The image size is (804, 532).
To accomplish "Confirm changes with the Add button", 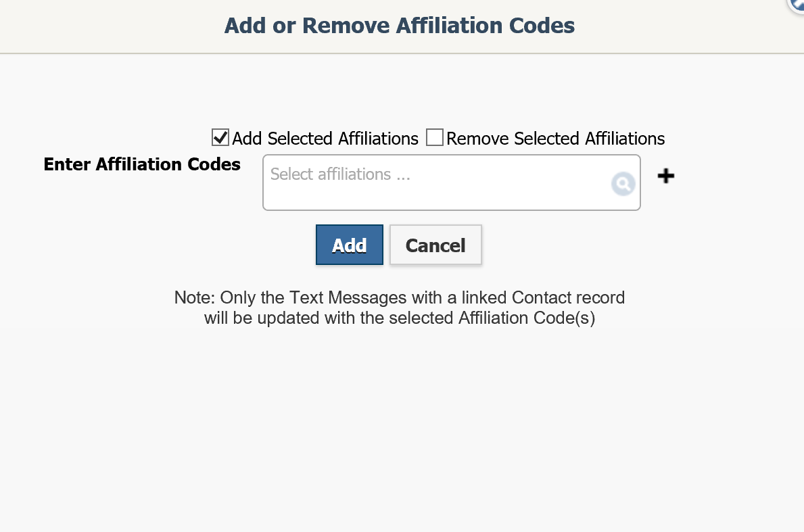I will tap(349, 244).
